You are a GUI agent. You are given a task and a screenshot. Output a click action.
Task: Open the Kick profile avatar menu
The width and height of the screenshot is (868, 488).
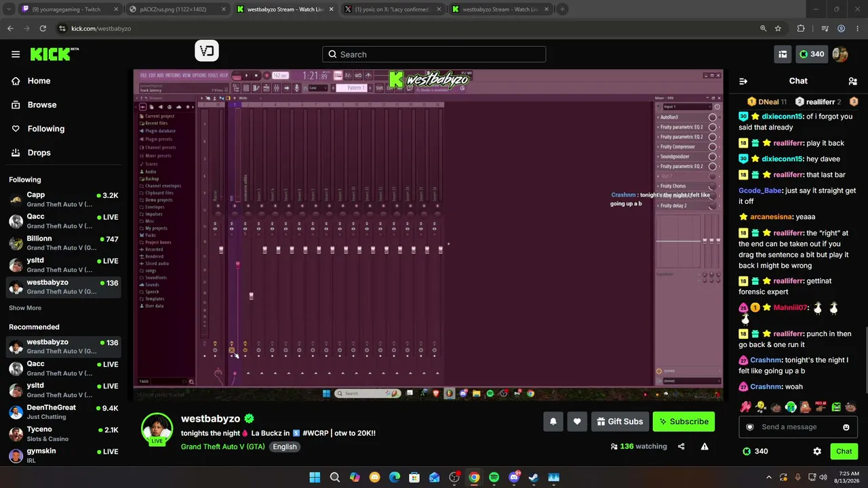coord(840,54)
